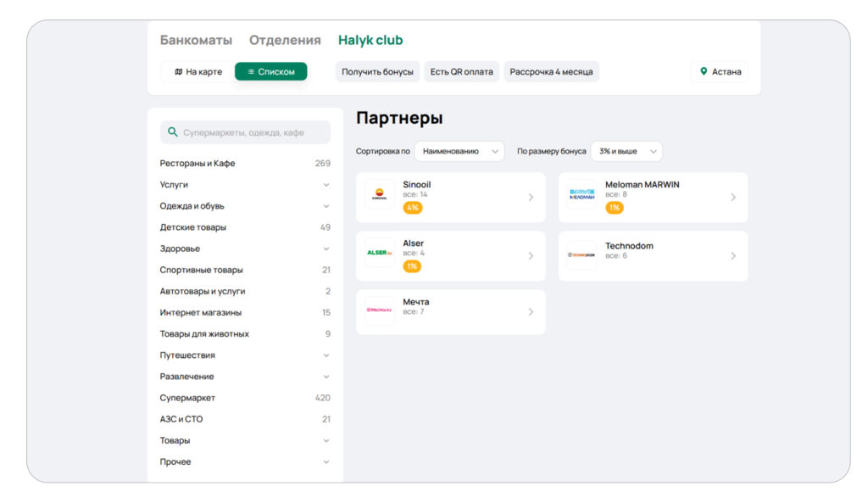Viewport: 868px width, 503px height.
Task: Select the Интернет магазины category
Action: click(x=245, y=312)
